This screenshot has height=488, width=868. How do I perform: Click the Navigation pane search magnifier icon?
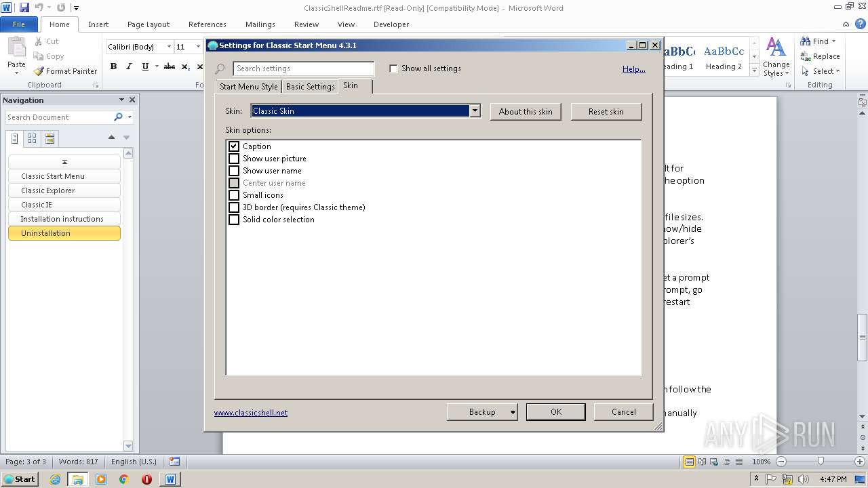118,117
